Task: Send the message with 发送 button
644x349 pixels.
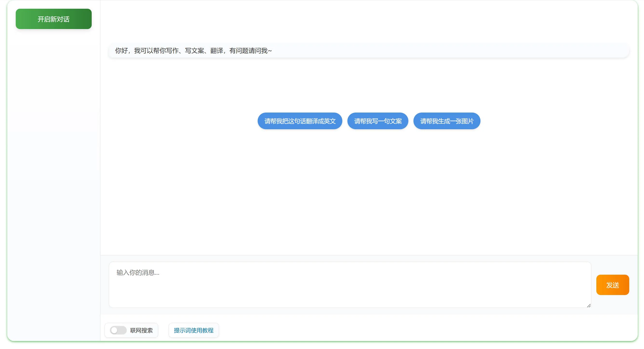Action: point(613,285)
